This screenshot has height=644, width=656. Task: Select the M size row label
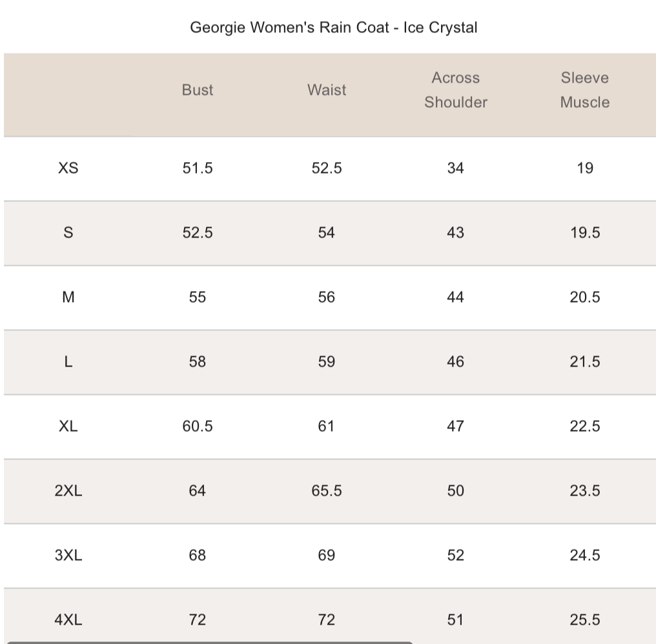point(68,297)
